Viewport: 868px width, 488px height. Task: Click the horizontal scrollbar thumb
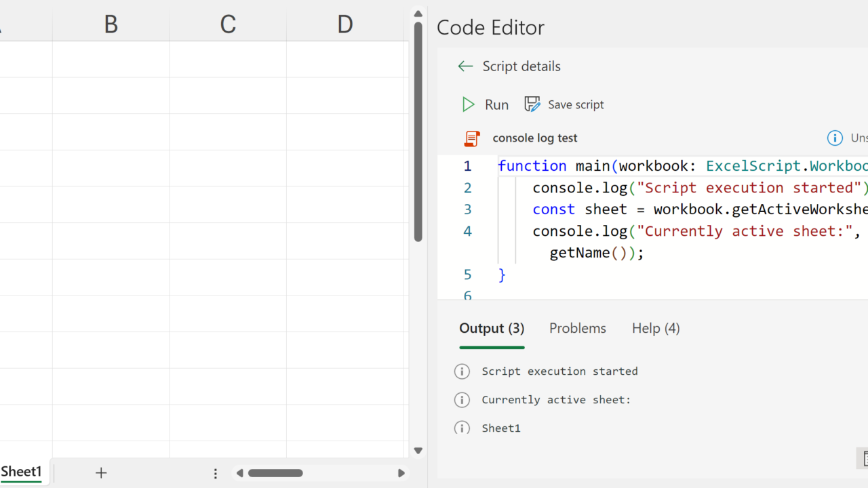(275, 473)
